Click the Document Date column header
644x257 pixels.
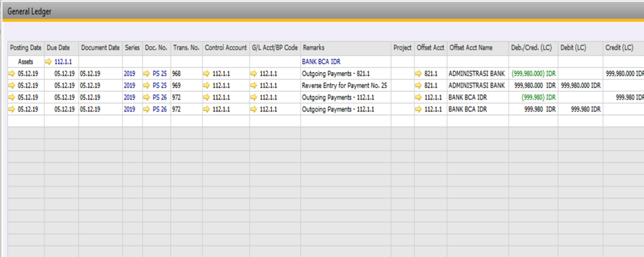pos(100,48)
